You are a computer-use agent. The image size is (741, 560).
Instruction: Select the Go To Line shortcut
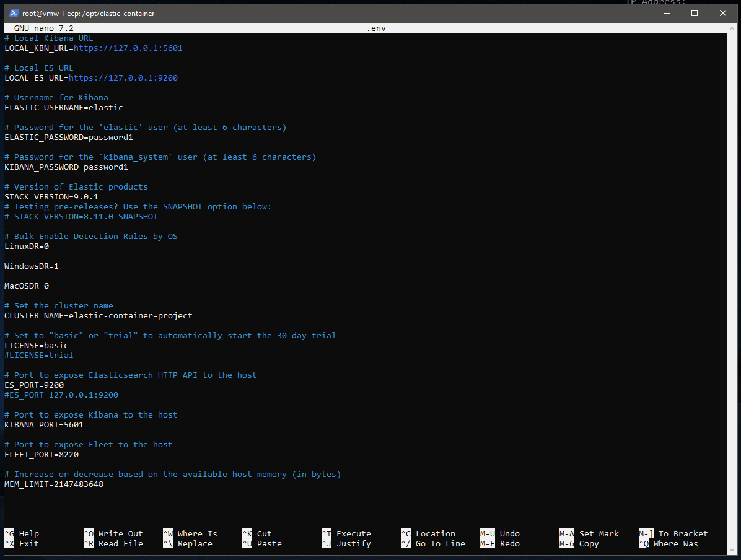pos(432,543)
